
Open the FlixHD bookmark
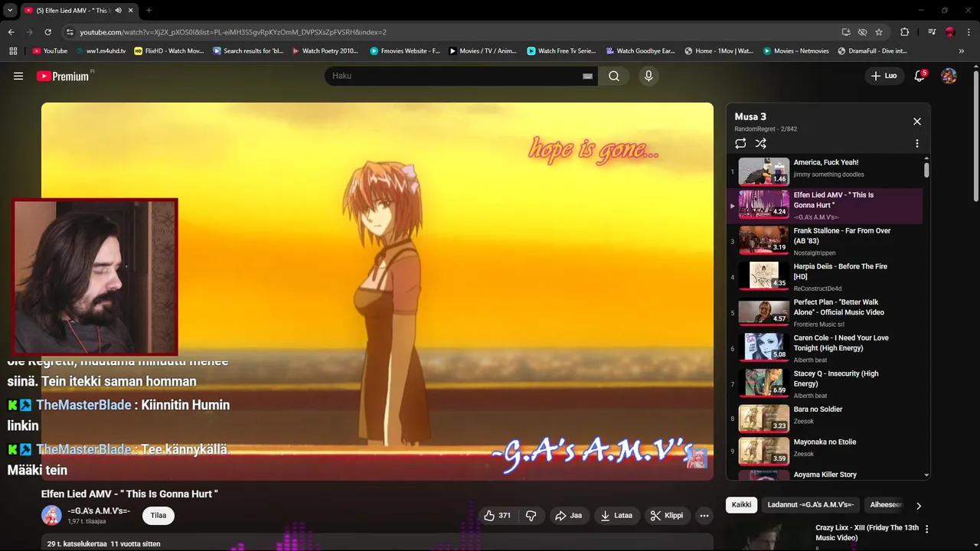point(169,51)
